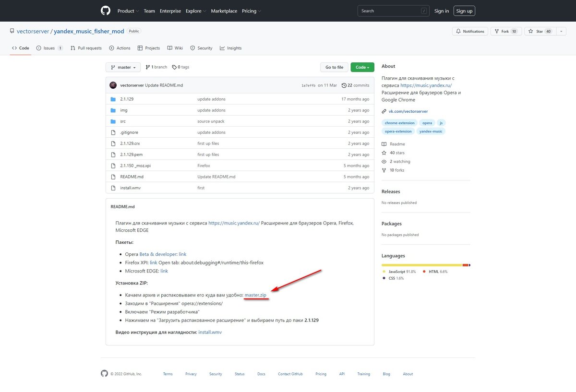Open the Explore dropdown menu
Viewport: 576px width, 392px height.
coord(196,11)
